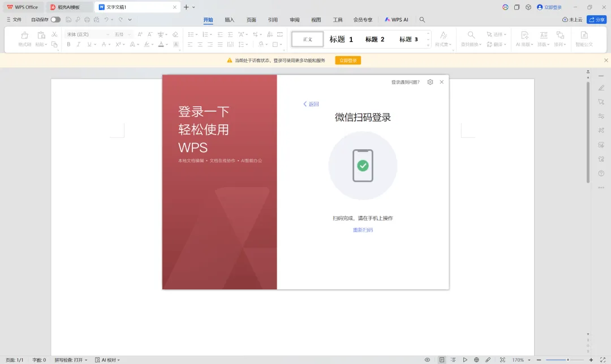Expand the underline style dropdown arrow
Image resolution: width=611 pixels, height=364 pixels.
95,45
